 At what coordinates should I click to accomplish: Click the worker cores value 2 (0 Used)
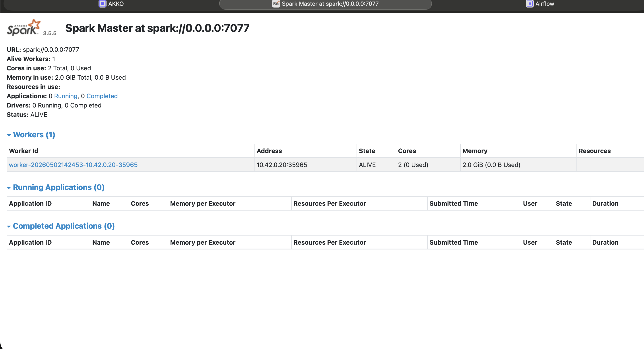point(413,165)
